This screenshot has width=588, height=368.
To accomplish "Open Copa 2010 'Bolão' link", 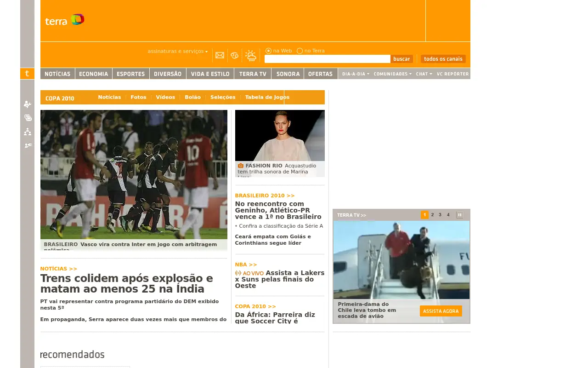I will (x=193, y=97).
